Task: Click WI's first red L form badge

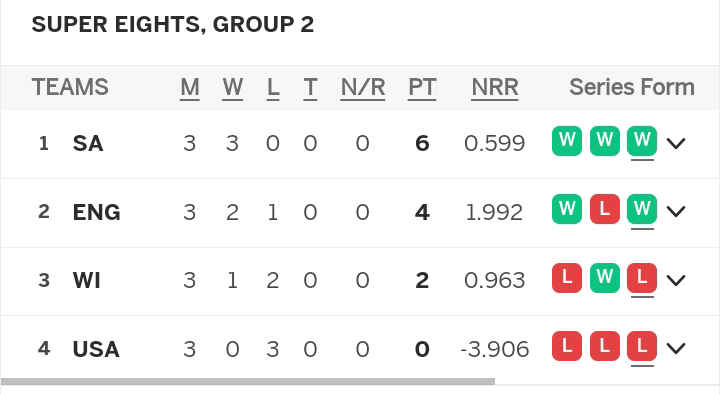Action: [x=567, y=277]
